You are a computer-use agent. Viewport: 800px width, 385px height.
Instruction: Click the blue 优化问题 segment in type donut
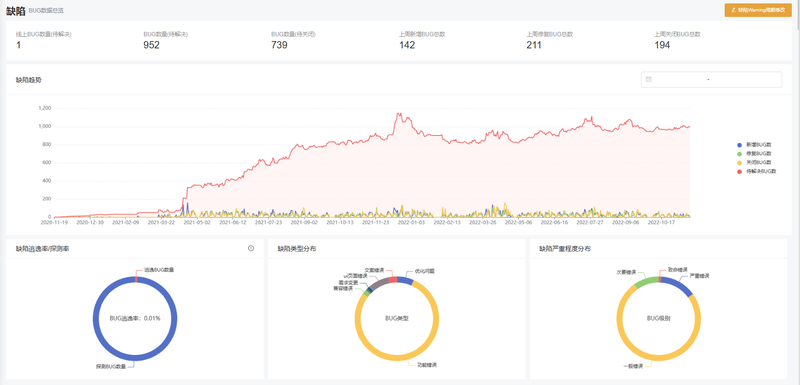click(x=405, y=280)
